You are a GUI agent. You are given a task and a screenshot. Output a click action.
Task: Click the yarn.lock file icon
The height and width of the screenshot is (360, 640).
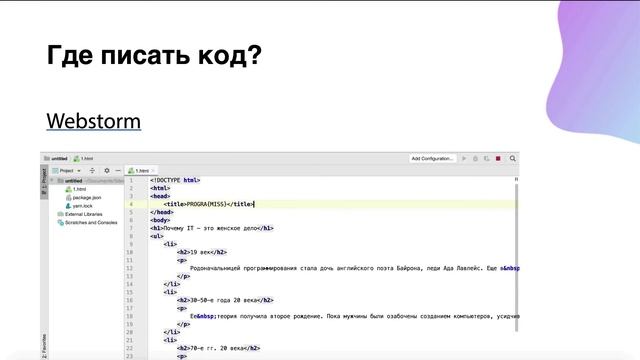click(69, 206)
